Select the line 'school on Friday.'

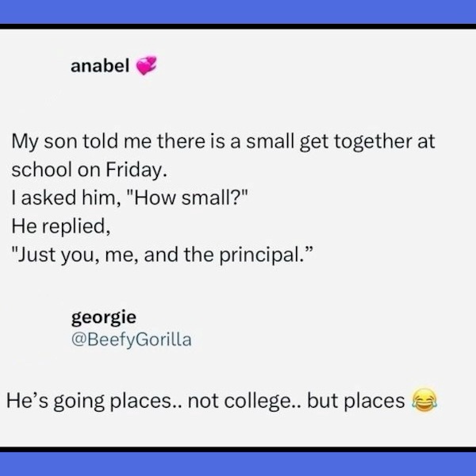[x=89, y=170]
